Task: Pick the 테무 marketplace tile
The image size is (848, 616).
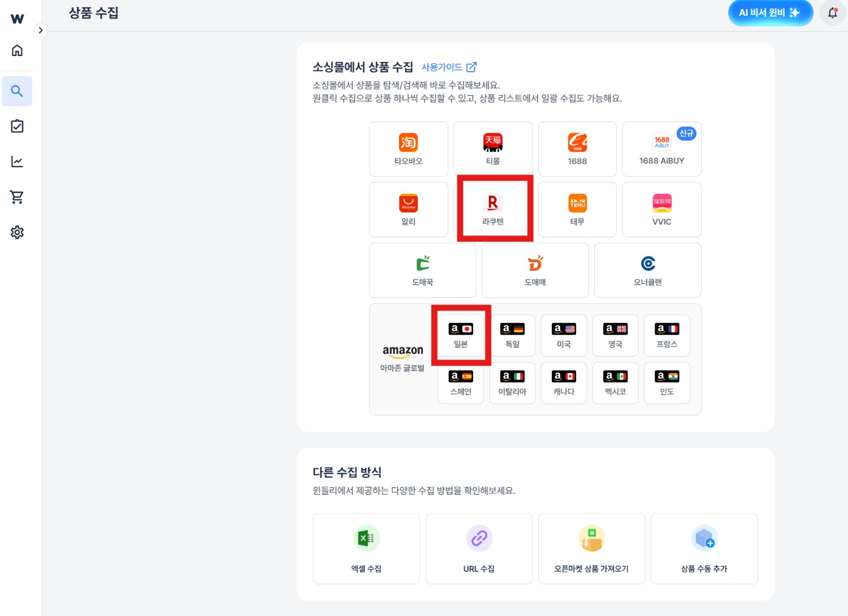Action: pyautogui.click(x=577, y=210)
